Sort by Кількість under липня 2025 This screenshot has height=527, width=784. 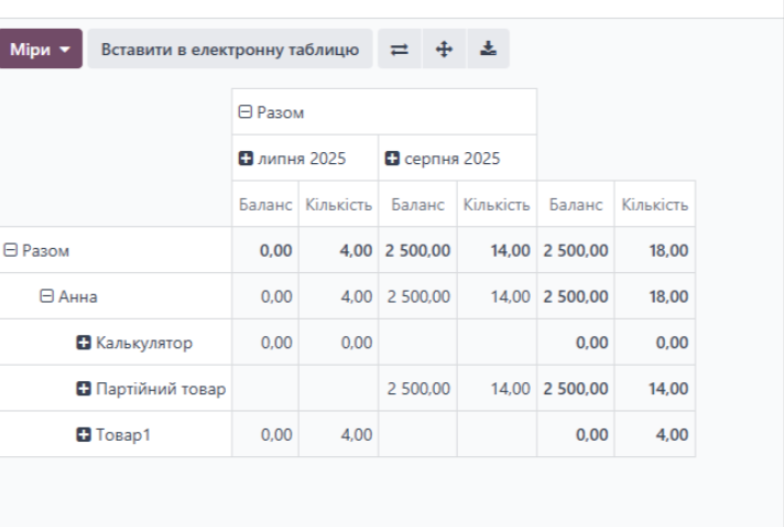338,205
